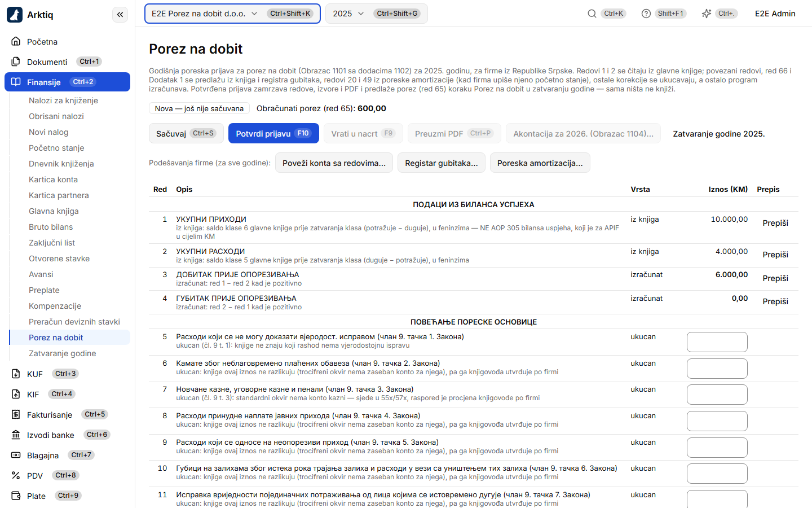
Task: Go to Početna home icon
Action: tap(16, 42)
